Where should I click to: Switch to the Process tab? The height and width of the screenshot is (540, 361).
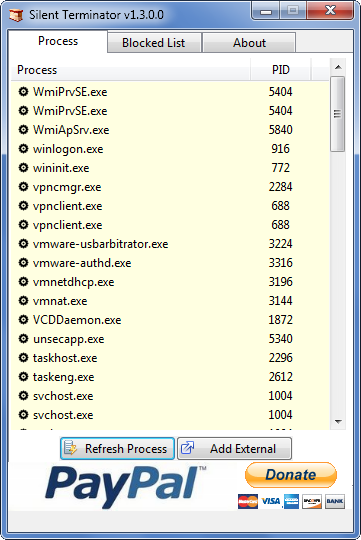click(58, 41)
